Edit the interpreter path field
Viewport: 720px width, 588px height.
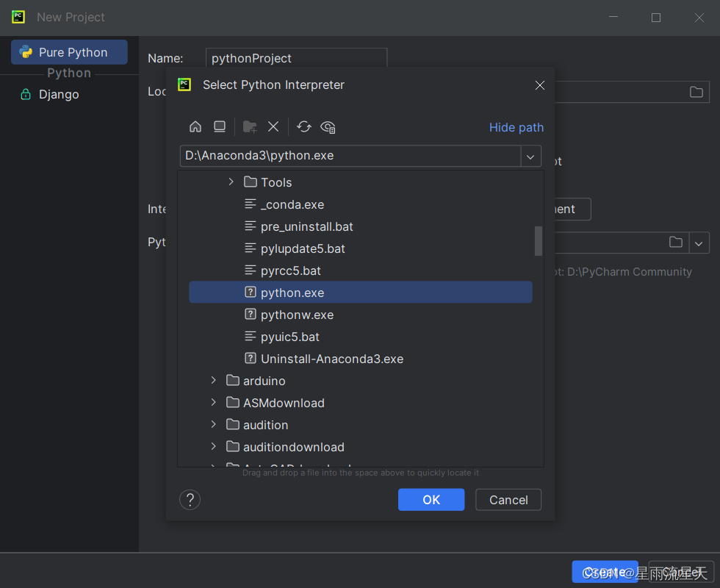click(350, 156)
